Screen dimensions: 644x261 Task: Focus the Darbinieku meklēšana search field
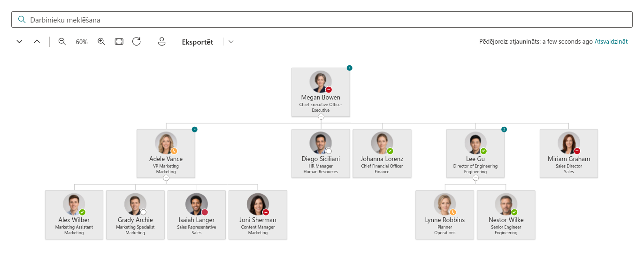tap(322, 20)
